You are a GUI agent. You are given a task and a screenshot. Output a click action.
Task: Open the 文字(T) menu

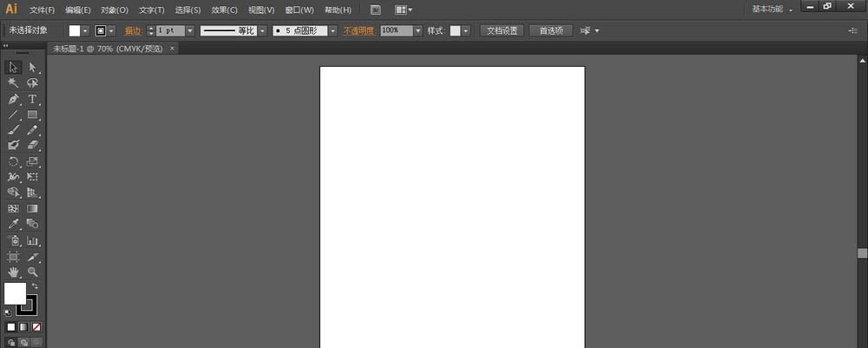[152, 10]
